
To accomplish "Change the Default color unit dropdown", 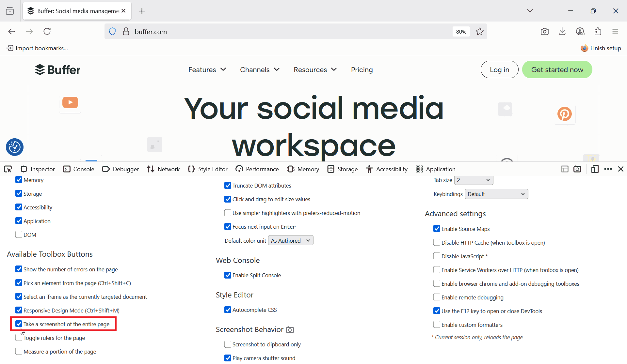I will click(x=290, y=240).
